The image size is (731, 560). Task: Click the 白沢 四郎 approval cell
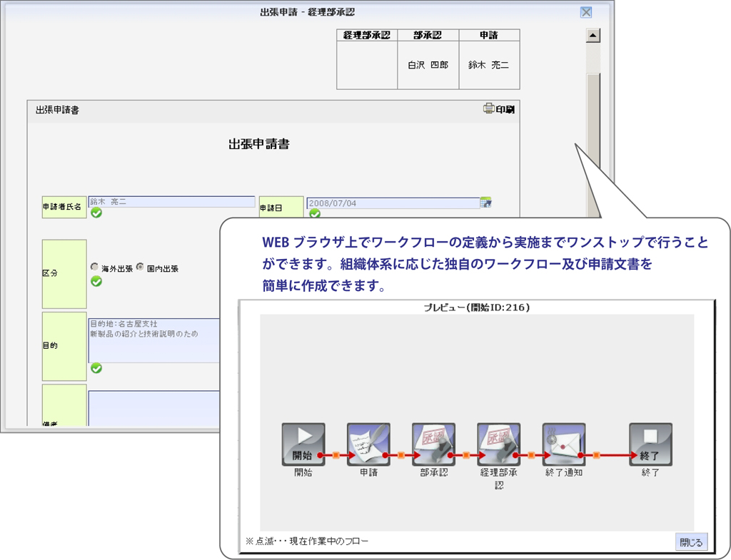point(428,65)
